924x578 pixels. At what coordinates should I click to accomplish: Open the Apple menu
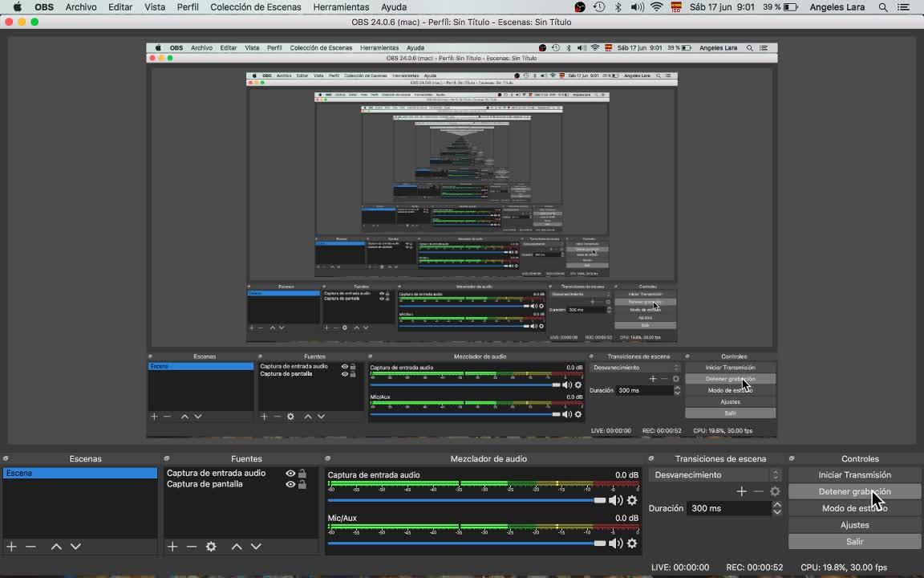pos(18,7)
